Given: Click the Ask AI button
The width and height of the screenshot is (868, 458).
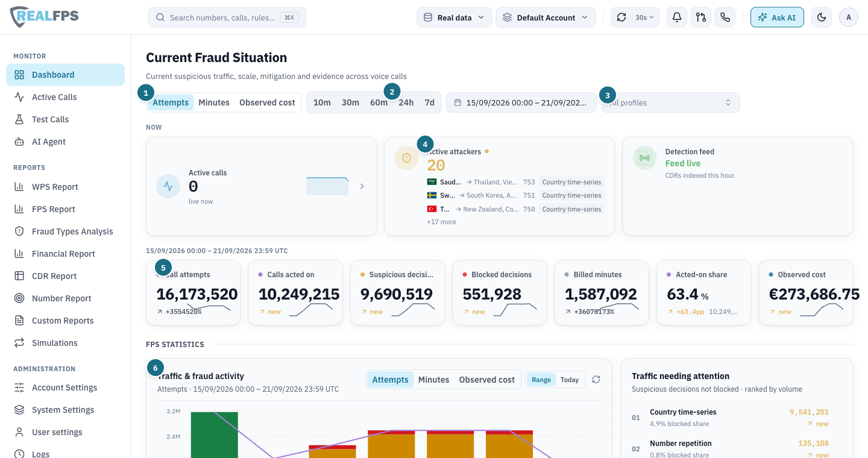Looking at the screenshot, I should 777,17.
